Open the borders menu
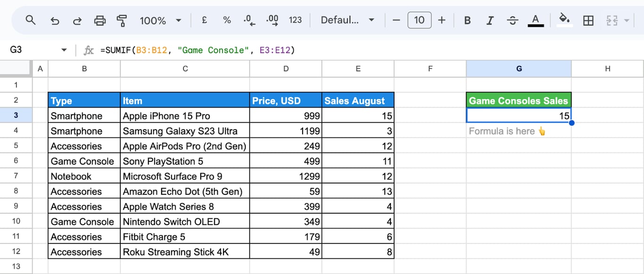The image size is (644, 274). (588, 20)
